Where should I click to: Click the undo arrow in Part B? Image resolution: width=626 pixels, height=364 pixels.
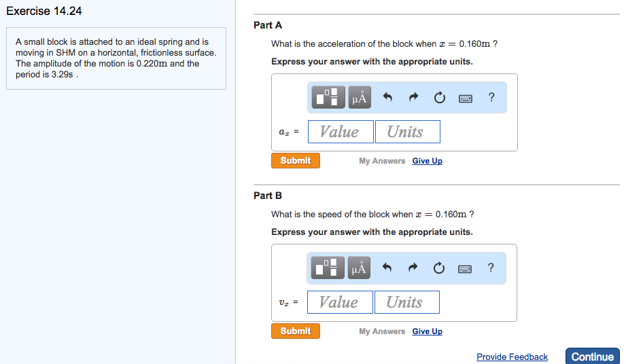pyautogui.click(x=388, y=268)
